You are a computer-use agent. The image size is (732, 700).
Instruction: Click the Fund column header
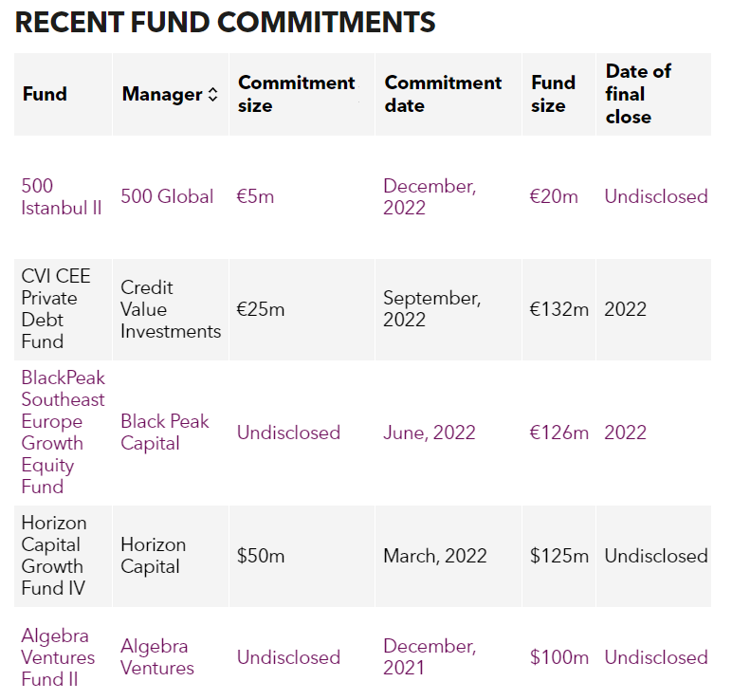[45, 94]
